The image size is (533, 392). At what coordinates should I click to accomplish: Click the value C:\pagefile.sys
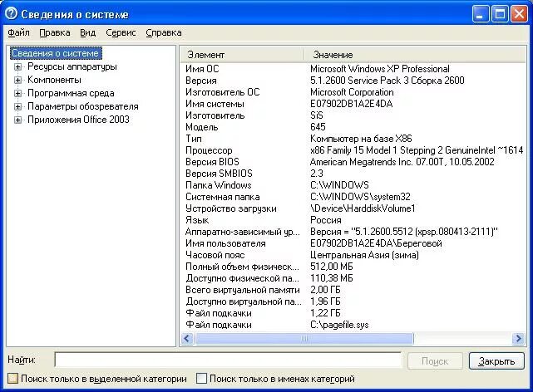(x=339, y=325)
